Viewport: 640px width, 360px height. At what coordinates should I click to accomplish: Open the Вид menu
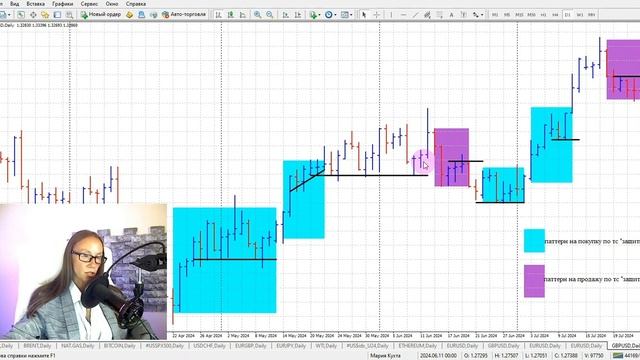pyautogui.click(x=15, y=4)
